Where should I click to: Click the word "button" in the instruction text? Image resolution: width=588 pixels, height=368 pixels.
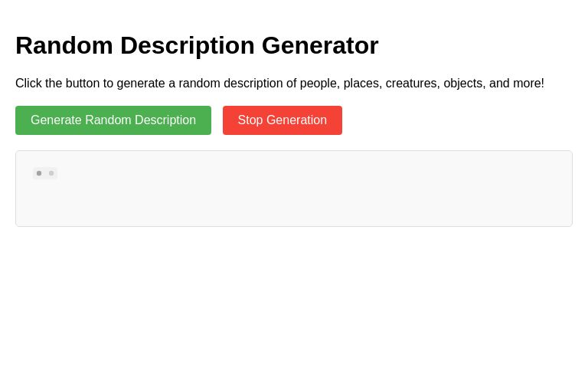pos(83,83)
